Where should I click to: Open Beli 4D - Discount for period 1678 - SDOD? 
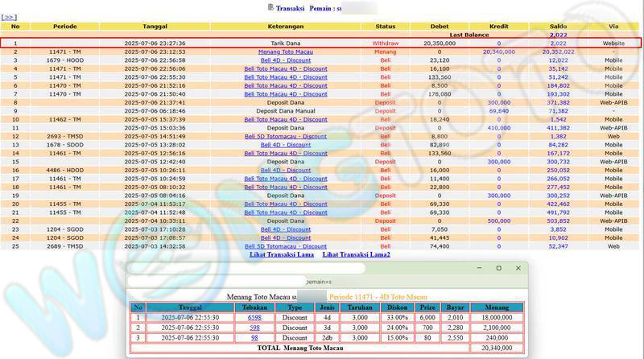(286, 145)
